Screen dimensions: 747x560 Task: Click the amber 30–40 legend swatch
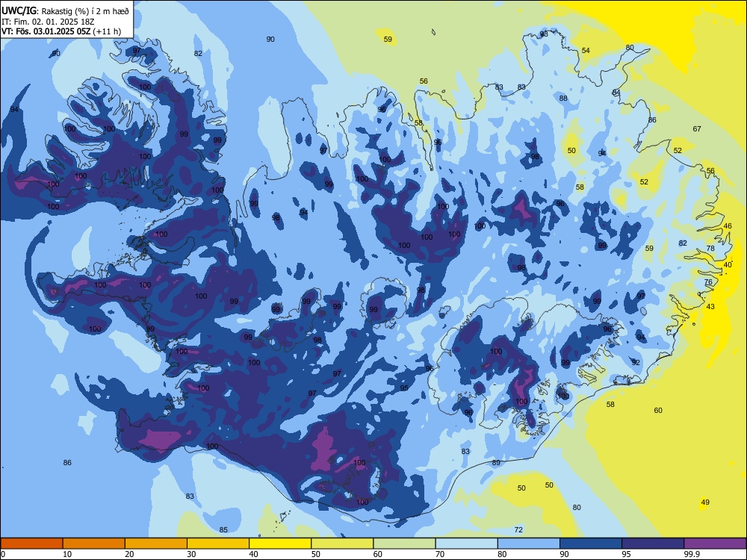pos(218,544)
